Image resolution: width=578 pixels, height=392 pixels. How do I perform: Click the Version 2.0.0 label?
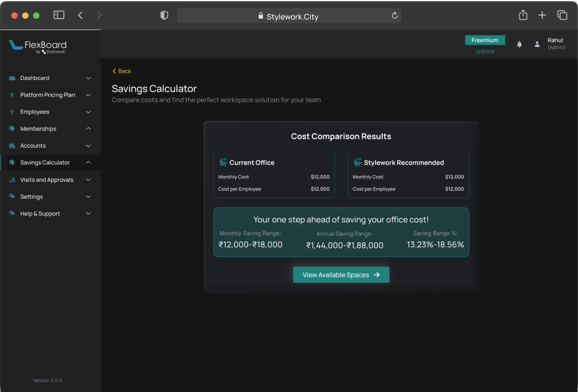[x=47, y=380]
